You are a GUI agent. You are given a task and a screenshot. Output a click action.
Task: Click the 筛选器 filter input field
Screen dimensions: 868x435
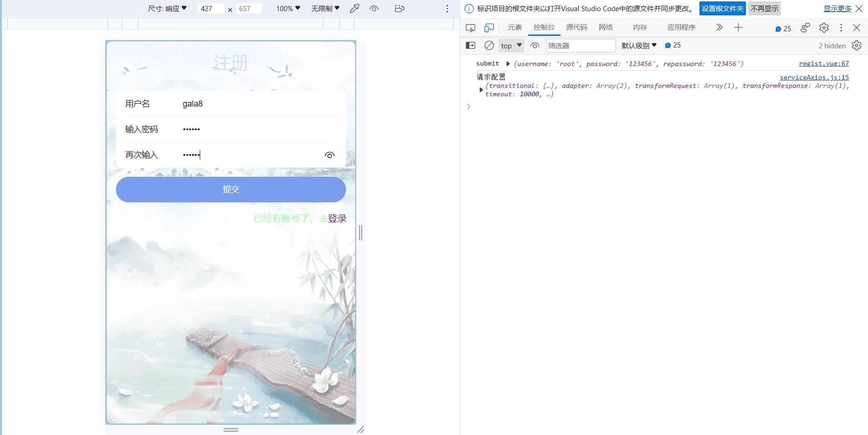click(580, 46)
